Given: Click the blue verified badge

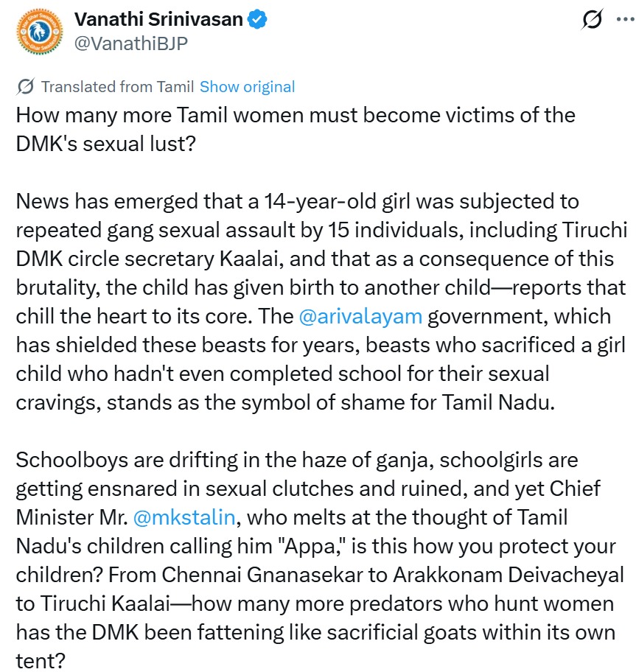Looking at the screenshot, I should pyautogui.click(x=257, y=21).
